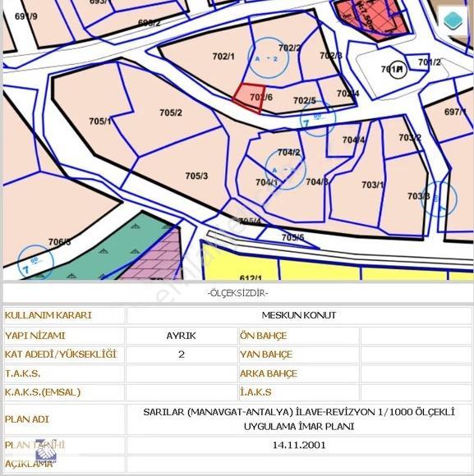Click the road width circle near 706/5
Viewport: 474px width, 476px height.
(35, 263)
